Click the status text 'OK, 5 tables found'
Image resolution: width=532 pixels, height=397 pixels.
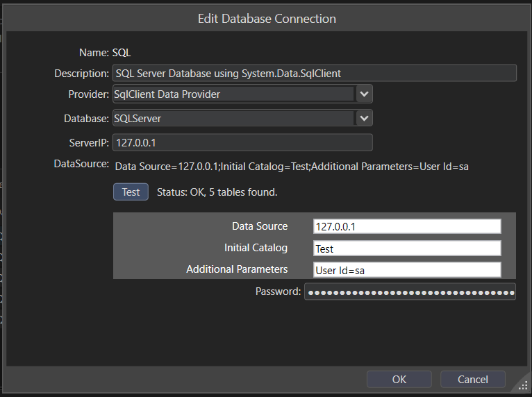(x=234, y=192)
